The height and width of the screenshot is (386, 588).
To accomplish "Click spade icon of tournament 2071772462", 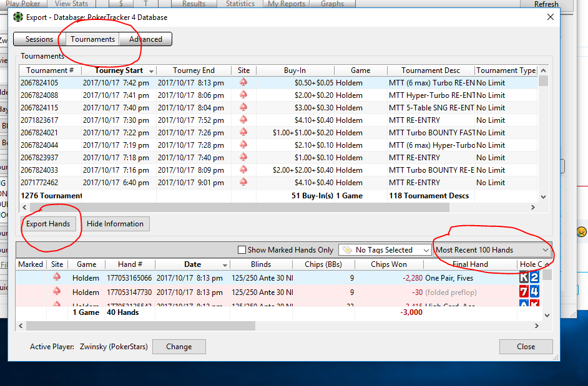I will point(243,182).
